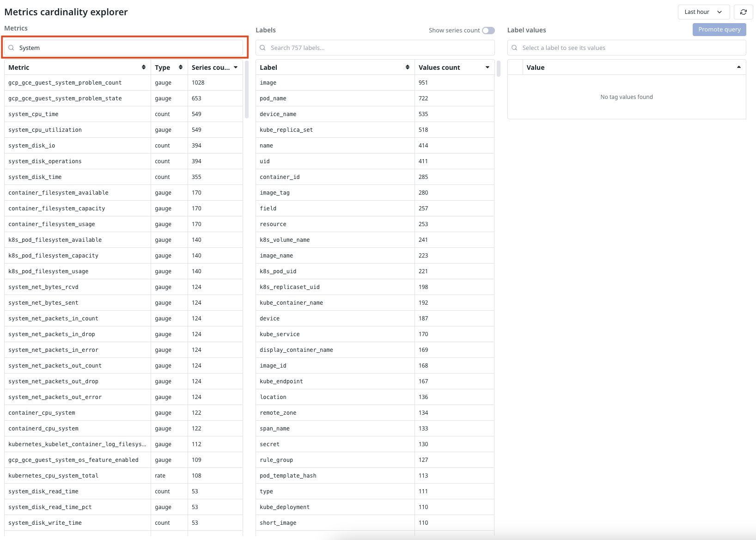The width and height of the screenshot is (756, 540).
Task: Click the sort arrow on Values count column
Action: (487, 67)
